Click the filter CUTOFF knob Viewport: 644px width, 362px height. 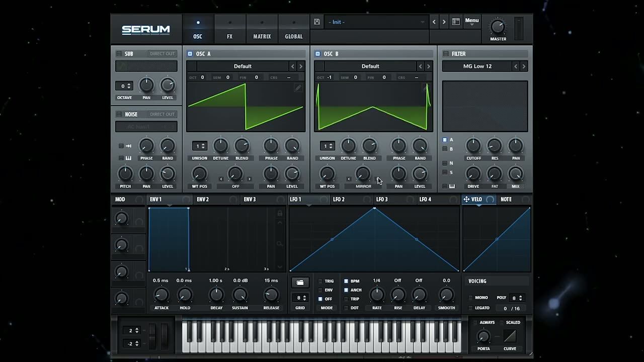[x=473, y=146]
